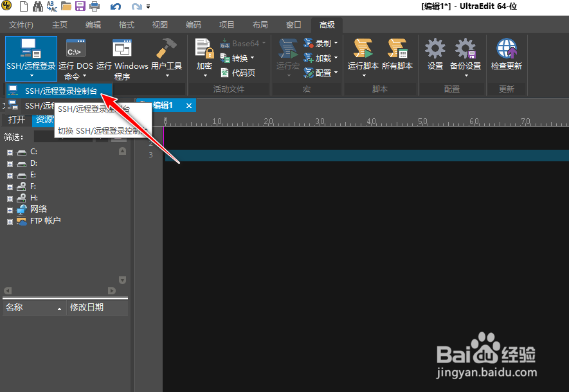Switch to the 编辑 ribbon tab

pos(93,24)
